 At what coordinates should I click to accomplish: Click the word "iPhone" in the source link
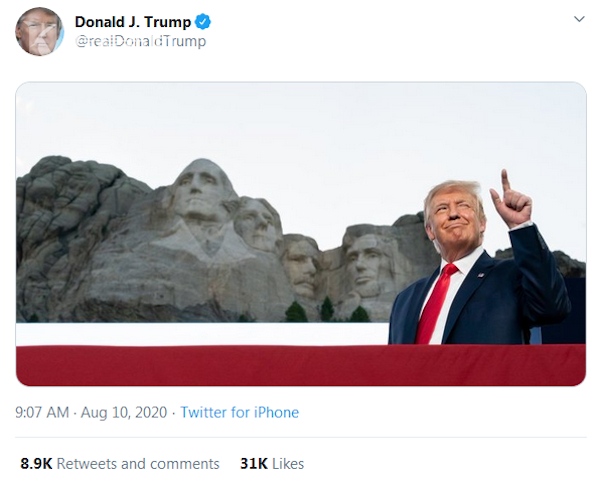pos(276,412)
